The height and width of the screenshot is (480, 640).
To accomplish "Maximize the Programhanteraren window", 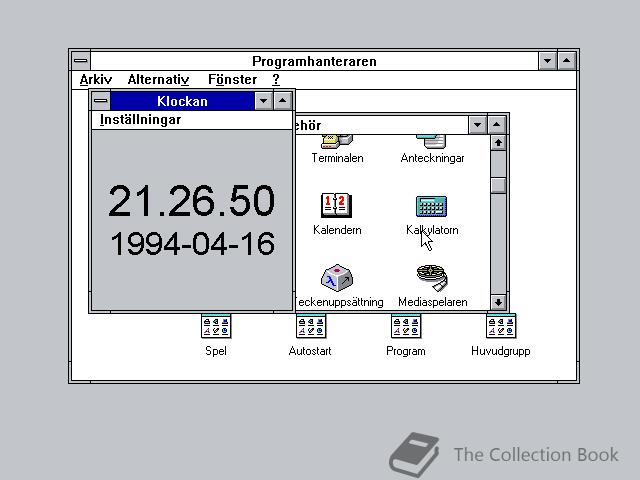I will (x=567, y=61).
